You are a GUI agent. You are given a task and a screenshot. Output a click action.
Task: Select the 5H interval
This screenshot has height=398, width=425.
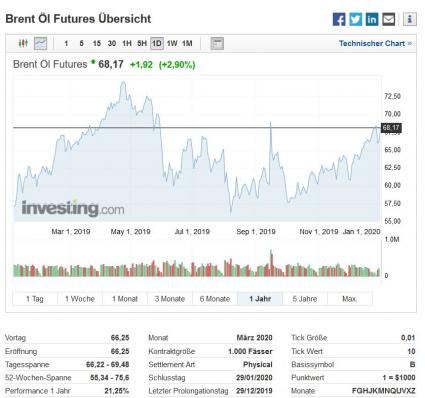(142, 43)
